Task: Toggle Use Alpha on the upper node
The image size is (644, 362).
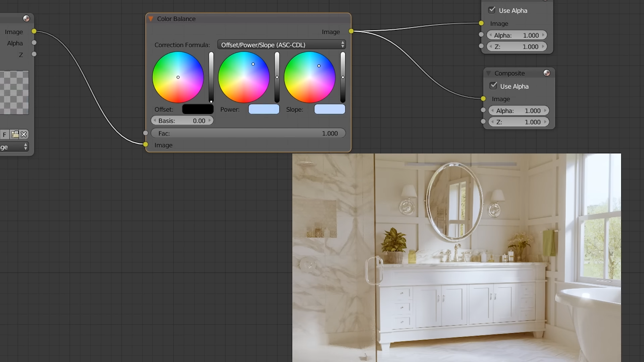Action: click(x=492, y=10)
